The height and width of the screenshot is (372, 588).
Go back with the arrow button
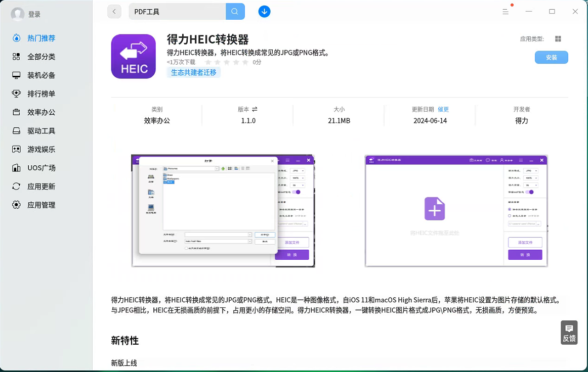pos(114,12)
